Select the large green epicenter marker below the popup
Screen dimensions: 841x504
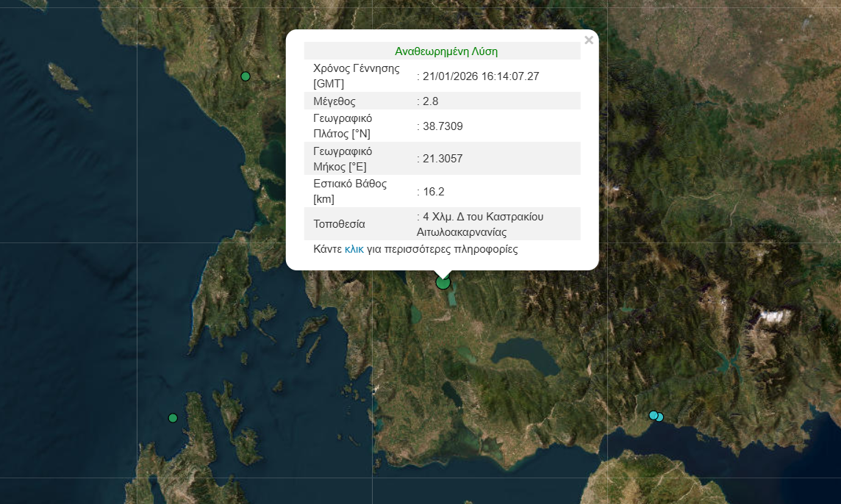[443, 282]
